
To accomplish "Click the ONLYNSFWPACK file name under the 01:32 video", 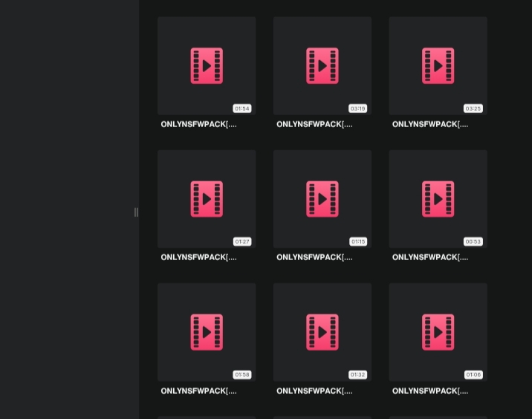I will (x=314, y=391).
